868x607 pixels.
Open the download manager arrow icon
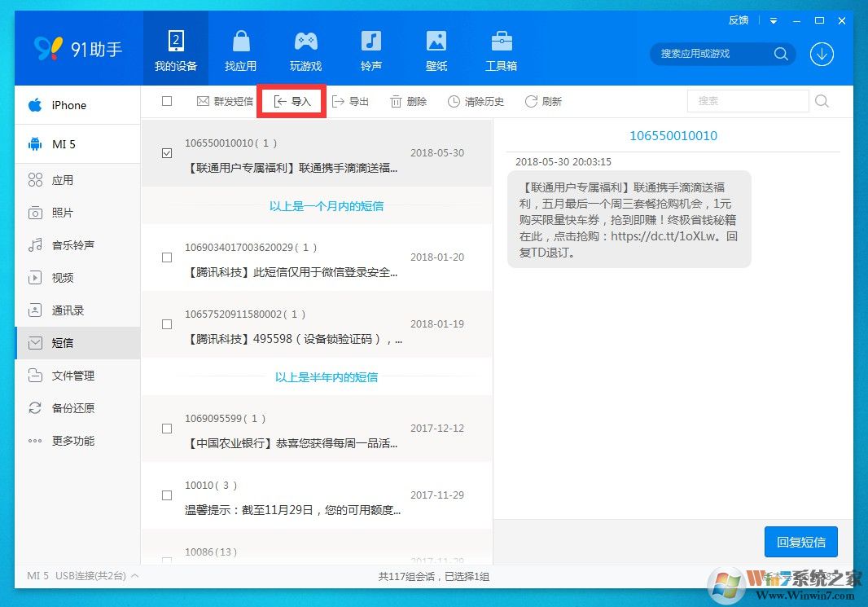point(822,55)
